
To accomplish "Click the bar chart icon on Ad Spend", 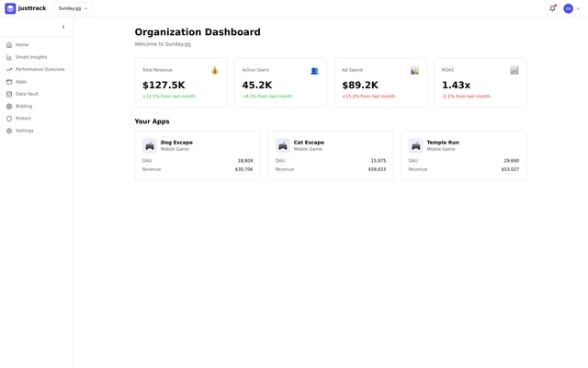I will pyautogui.click(x=414, y=70).
